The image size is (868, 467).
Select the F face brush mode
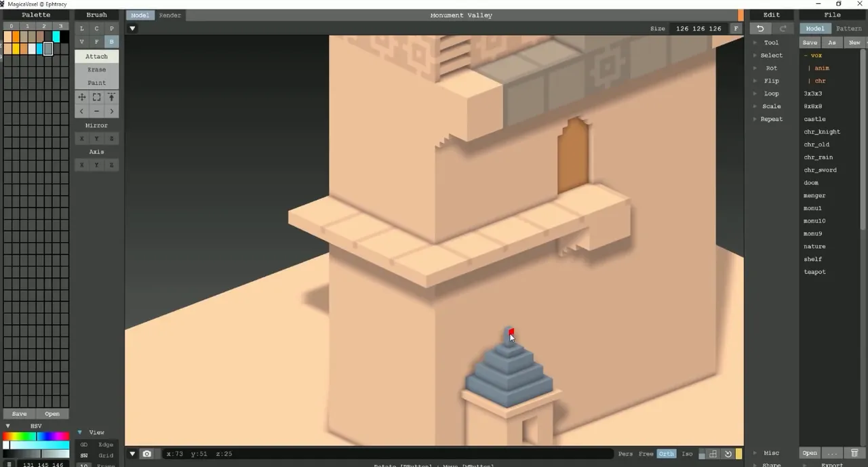point(96,42)
